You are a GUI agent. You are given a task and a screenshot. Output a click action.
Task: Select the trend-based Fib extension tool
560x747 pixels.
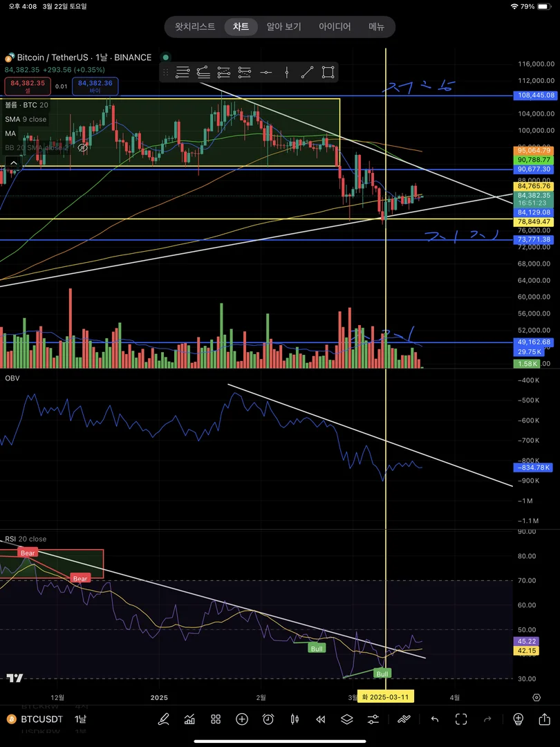click(x=203, y=73)
